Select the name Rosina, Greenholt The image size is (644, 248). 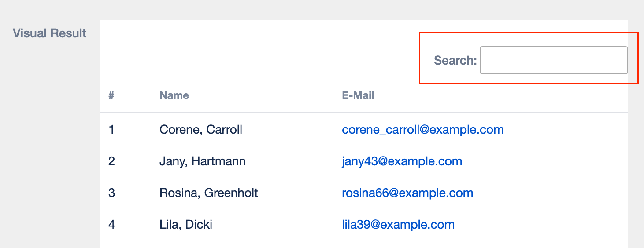click(208, 193)
